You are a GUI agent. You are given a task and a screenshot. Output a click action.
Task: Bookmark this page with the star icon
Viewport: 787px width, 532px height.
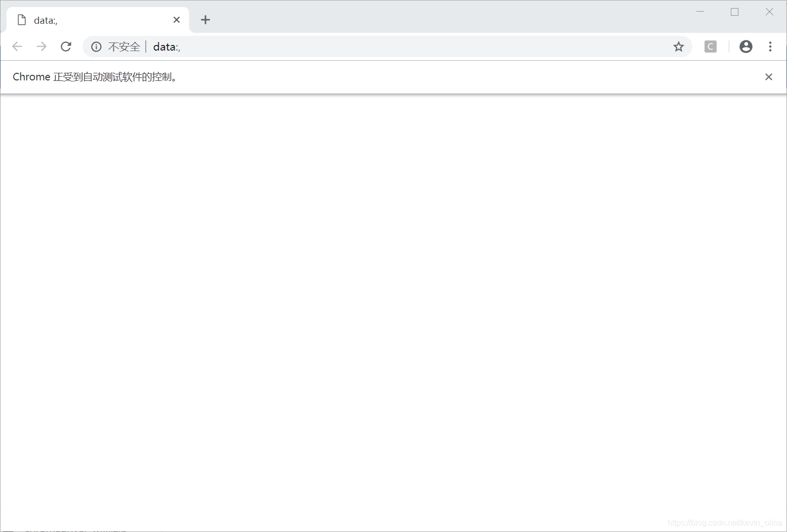click(679, 47)
